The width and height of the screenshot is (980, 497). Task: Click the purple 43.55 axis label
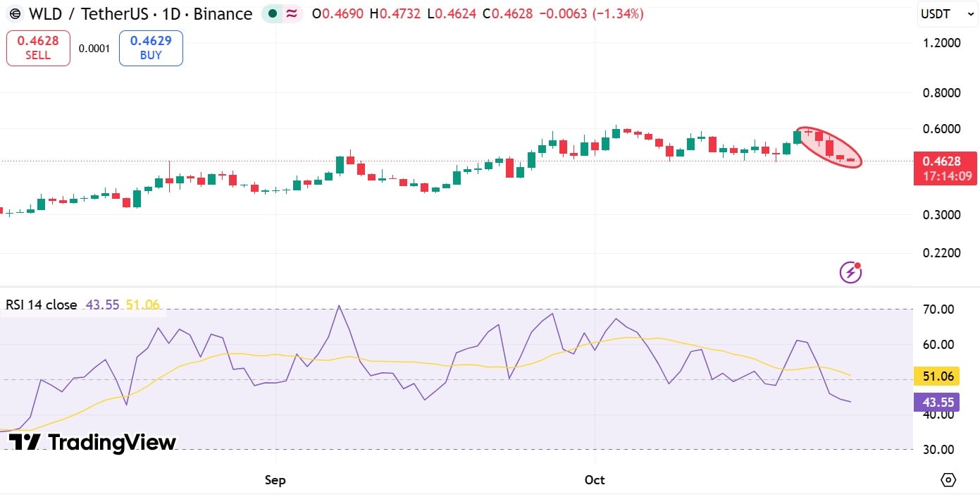pos(938,403)
